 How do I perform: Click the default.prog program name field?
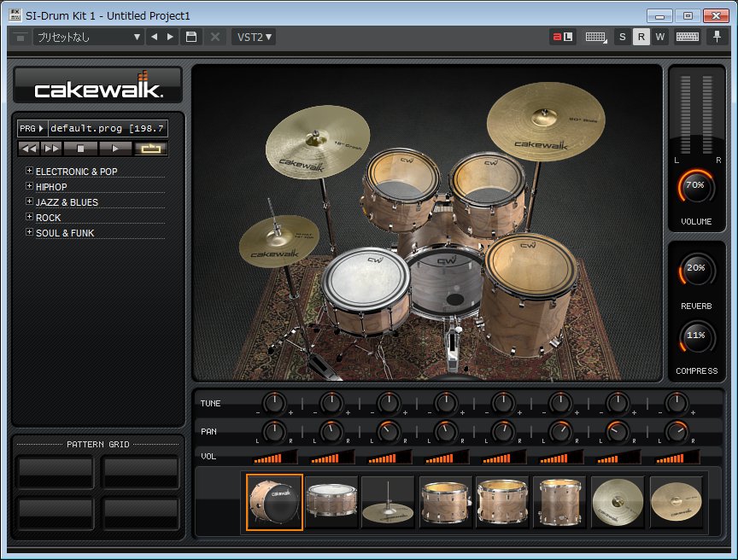(x=108, y=128)
